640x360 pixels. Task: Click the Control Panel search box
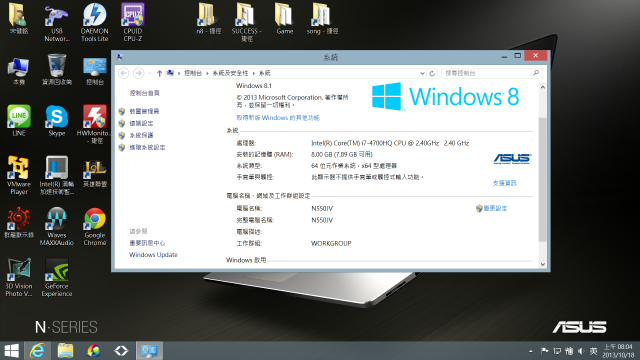pos(492,73)
